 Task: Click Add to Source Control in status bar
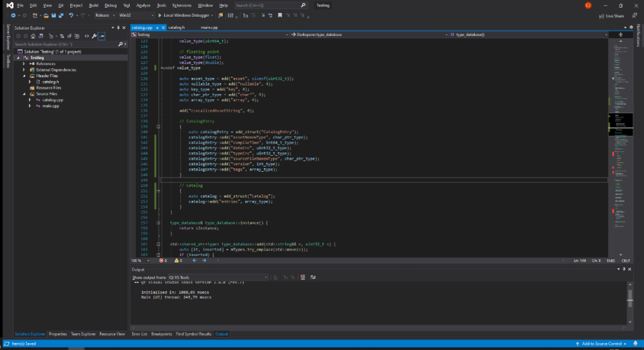603,344
